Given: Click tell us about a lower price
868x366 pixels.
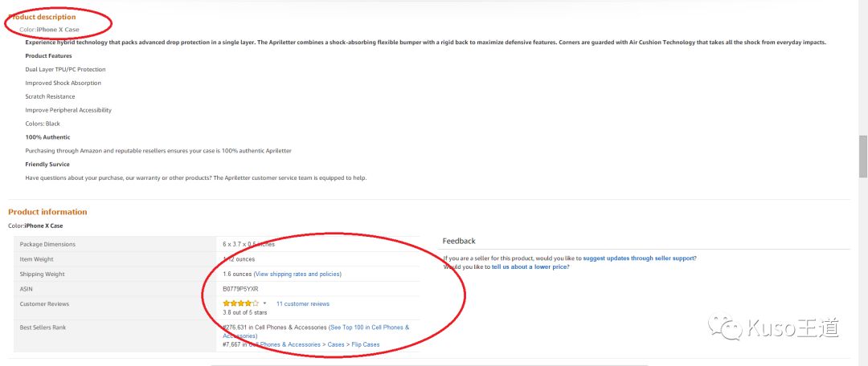Looking at the screenshot, I should tap(530, 266).
